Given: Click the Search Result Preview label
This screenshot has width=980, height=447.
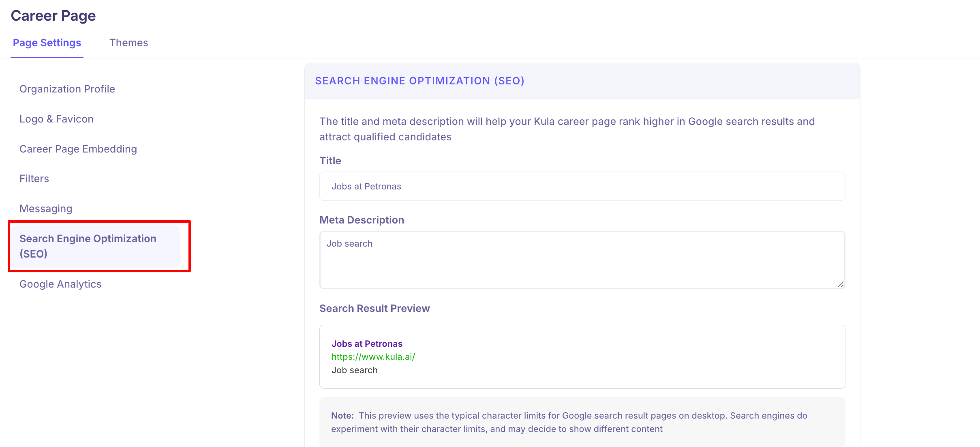Looking at the screenshot, I should pyautogui.click(x=374, y=308).
